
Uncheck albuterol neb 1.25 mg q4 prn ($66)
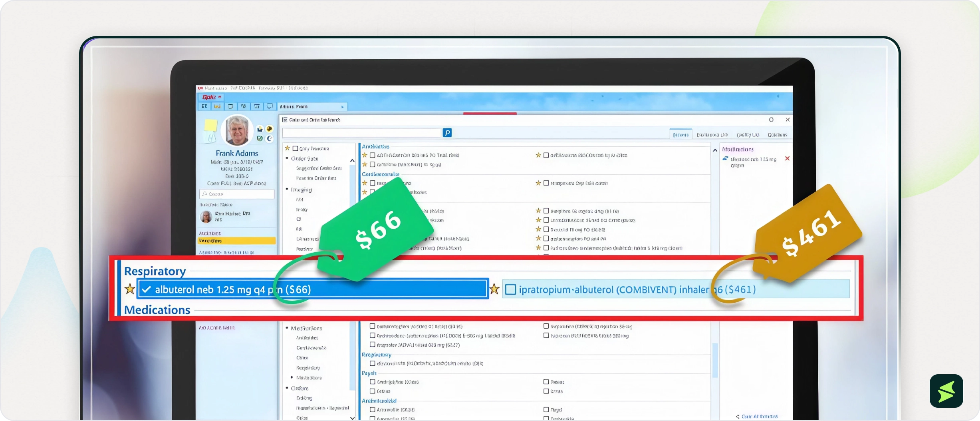tap(147, 289)
